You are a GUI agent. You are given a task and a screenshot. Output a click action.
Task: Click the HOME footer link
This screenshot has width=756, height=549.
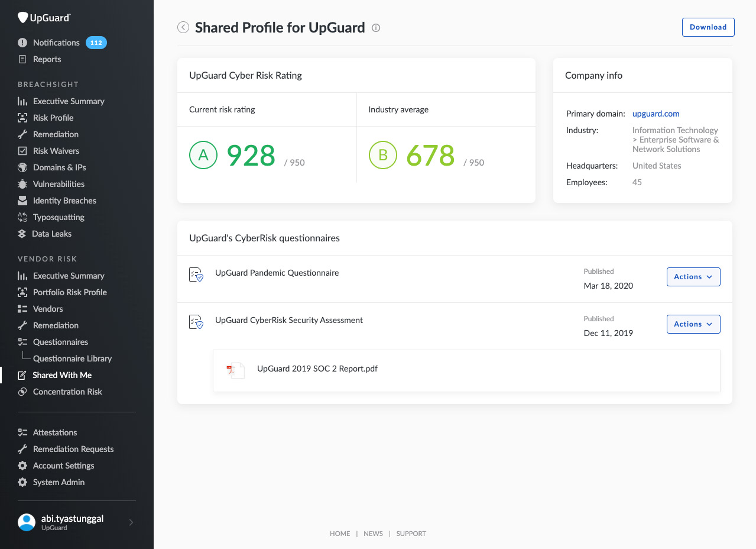[x=340, y=534]
